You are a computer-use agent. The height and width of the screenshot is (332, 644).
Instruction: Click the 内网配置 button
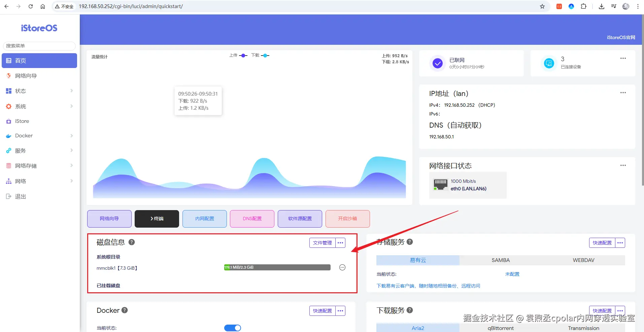[x=205, y=219]
